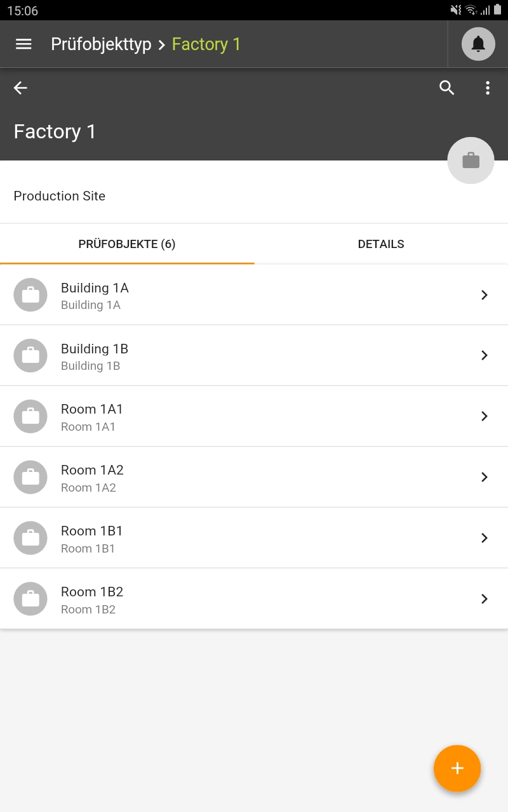Click Factory 1 breadcrumb link

pos(206,44)
